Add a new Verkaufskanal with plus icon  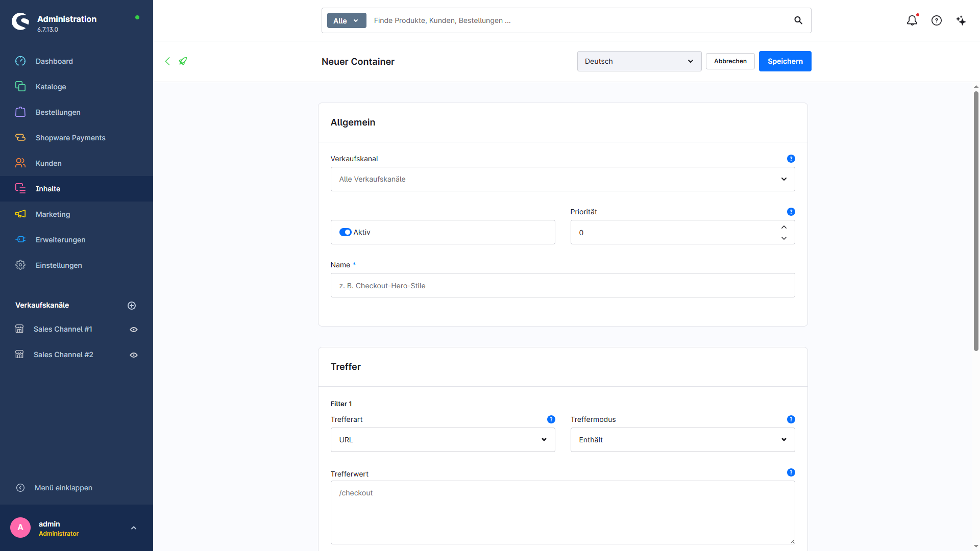pos(132,306)
